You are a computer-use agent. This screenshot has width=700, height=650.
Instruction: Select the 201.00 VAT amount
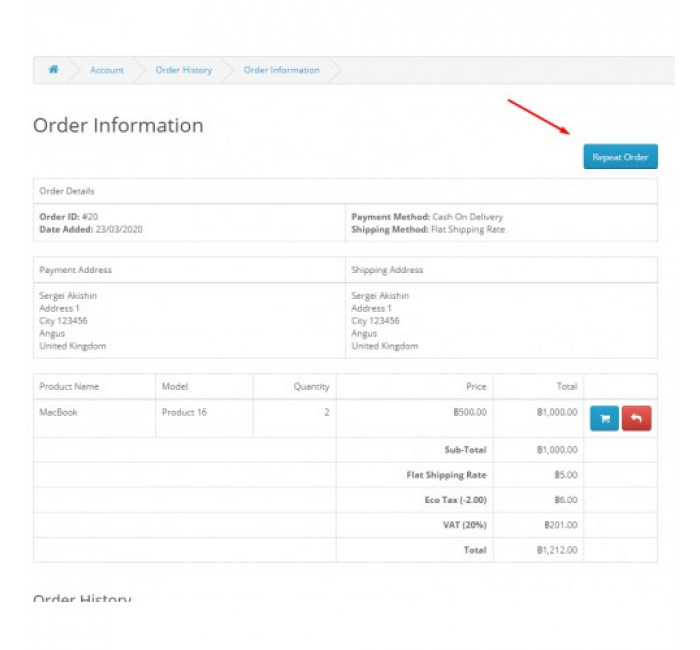(561, 525)
